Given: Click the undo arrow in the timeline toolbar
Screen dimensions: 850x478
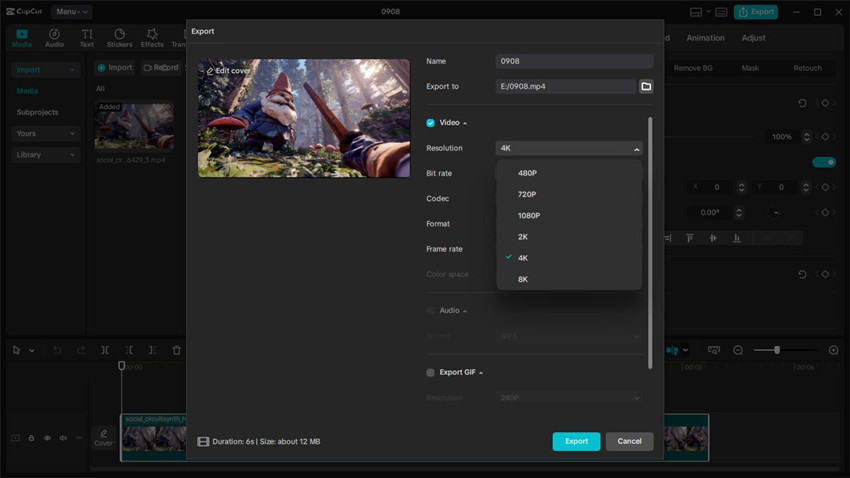Looking at the screenshot, I should (56, 350).
